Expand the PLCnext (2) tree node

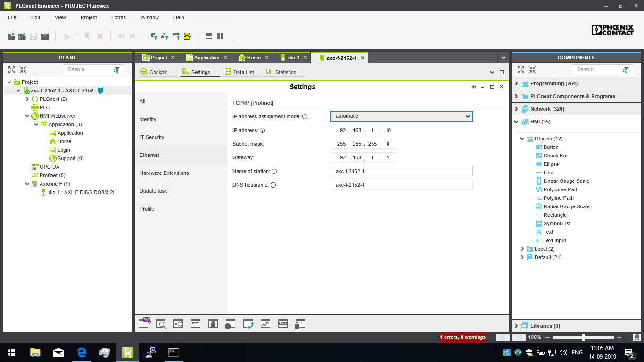pos(27,99)
